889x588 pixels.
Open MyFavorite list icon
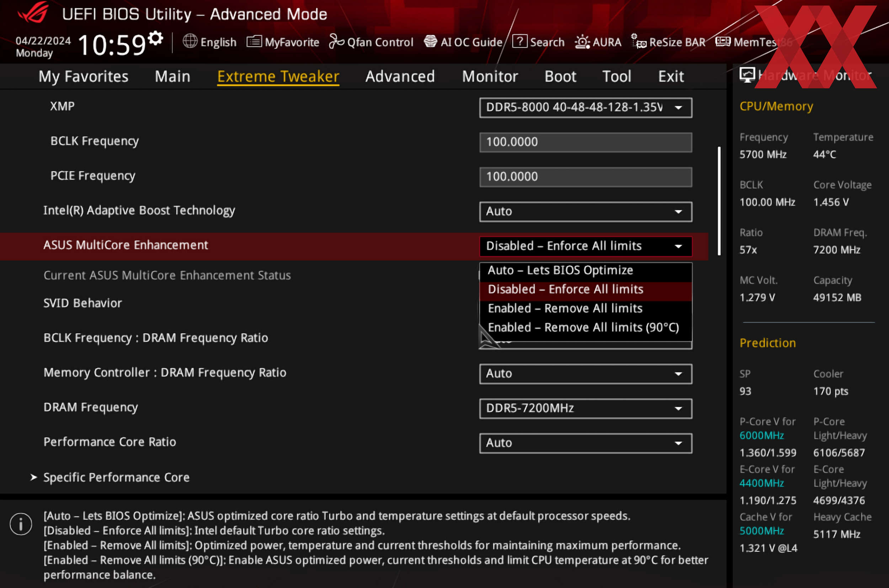(254, 42)
